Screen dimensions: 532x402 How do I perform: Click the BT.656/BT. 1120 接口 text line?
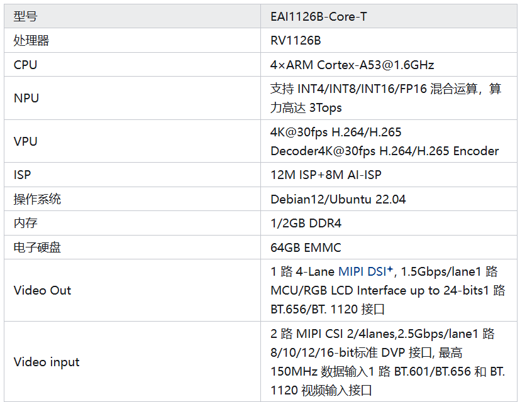pos(327,309)
